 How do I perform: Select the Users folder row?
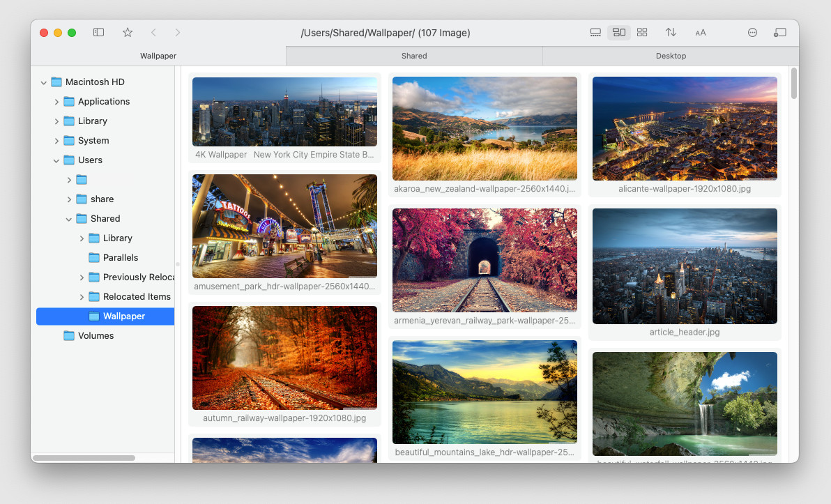pos(105,160)
